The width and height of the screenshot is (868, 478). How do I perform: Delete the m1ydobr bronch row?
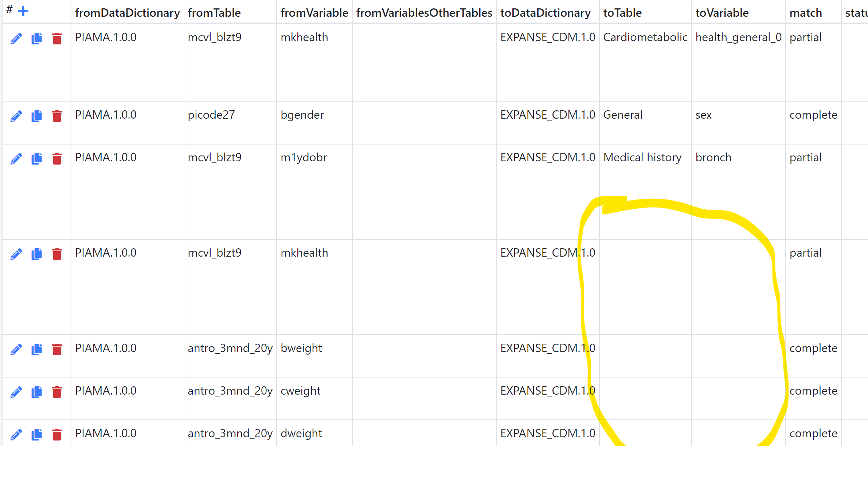[57, 159]
